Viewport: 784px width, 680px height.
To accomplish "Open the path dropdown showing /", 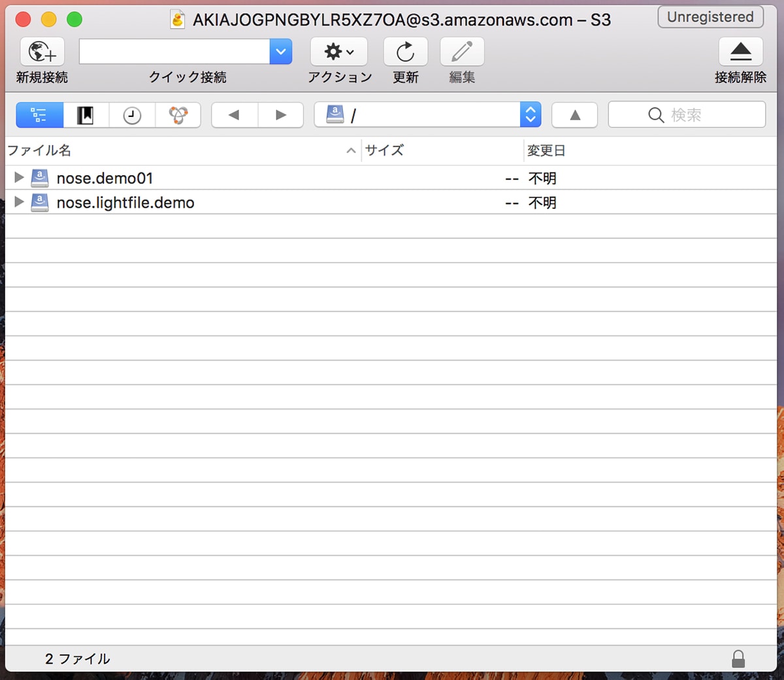I will pos(427,115).
